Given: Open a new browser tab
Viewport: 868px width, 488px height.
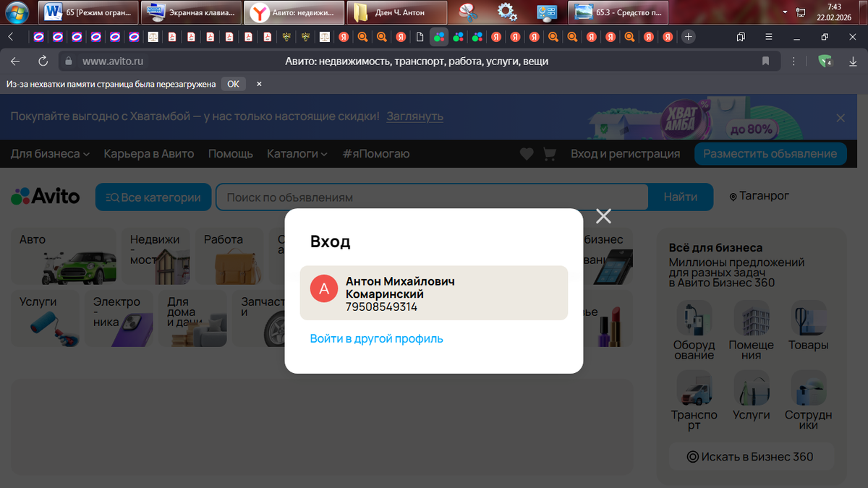Looking at the screenshot, I should tap(688, 36).
